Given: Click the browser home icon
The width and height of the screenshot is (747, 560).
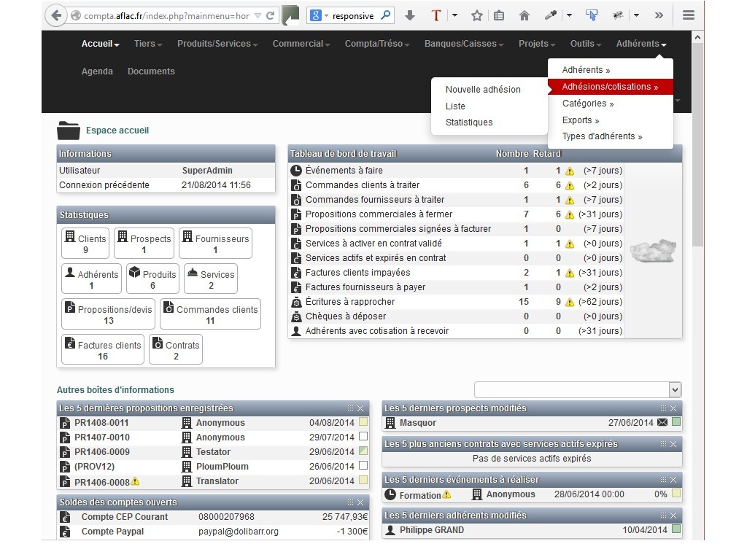Looking at the screenshot, I should [x=524, y=15].
